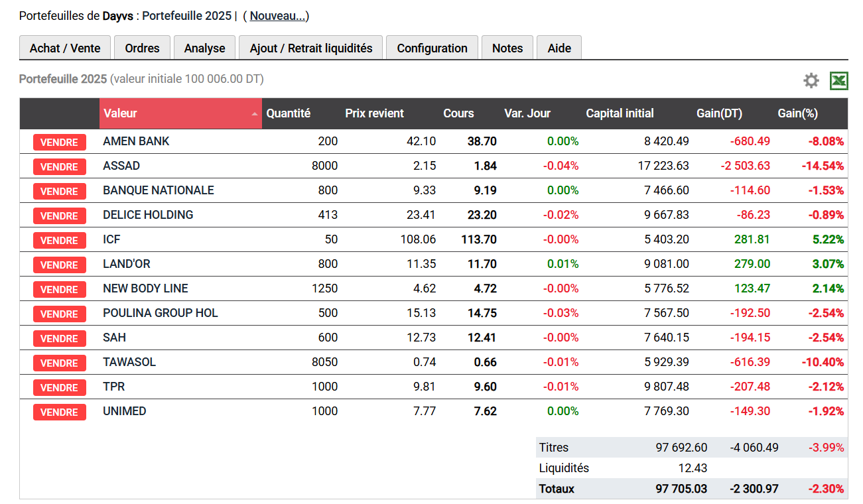Screen dimensions: 863x504
Task: Select AMEN BANK price 38.70
Action: point(482,141)
